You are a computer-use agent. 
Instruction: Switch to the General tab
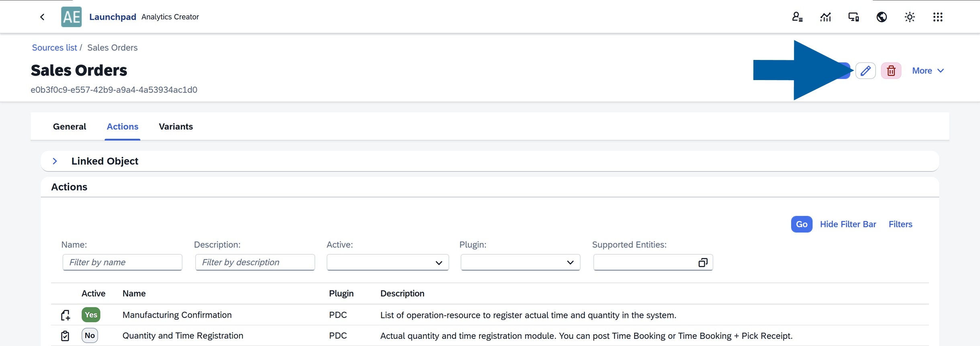coord(70,127)
